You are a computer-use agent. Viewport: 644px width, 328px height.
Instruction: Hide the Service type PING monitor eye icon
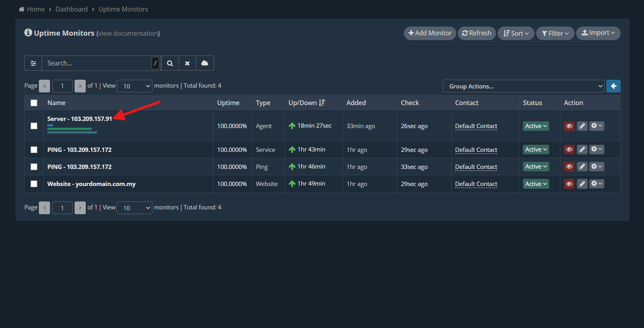[x=569, y=150]
